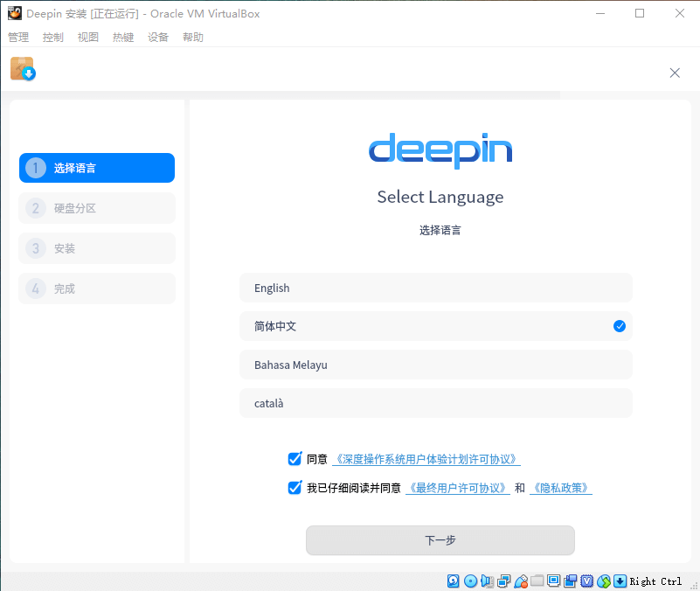Choose Bahasa Melayu from the language list
The width and height of the screenshot is (700, 591).
tap(436, 365)
